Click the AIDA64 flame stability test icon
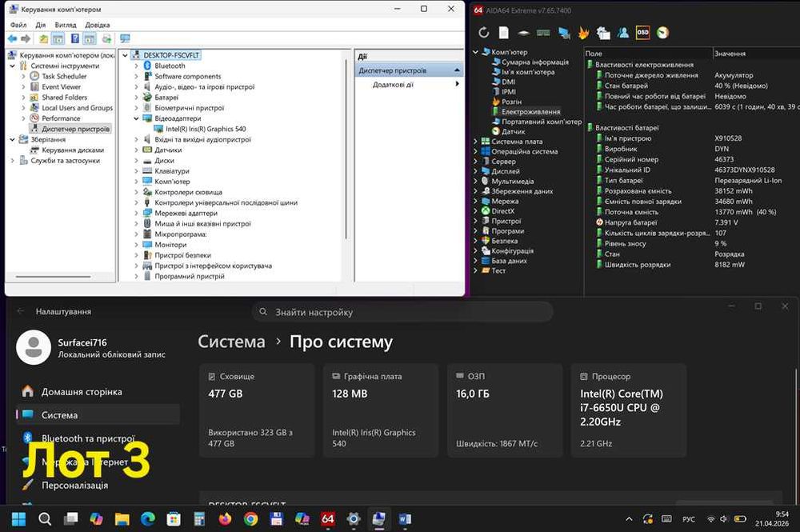800x532 pixels. pos(583,33)
